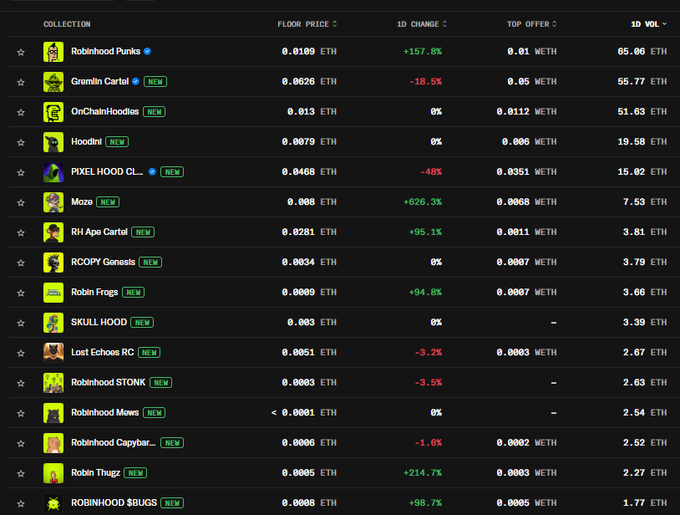This screenshot has width=680, height=515.
Task: Star the Robinhood Punks collection
Action: point(20,52)
